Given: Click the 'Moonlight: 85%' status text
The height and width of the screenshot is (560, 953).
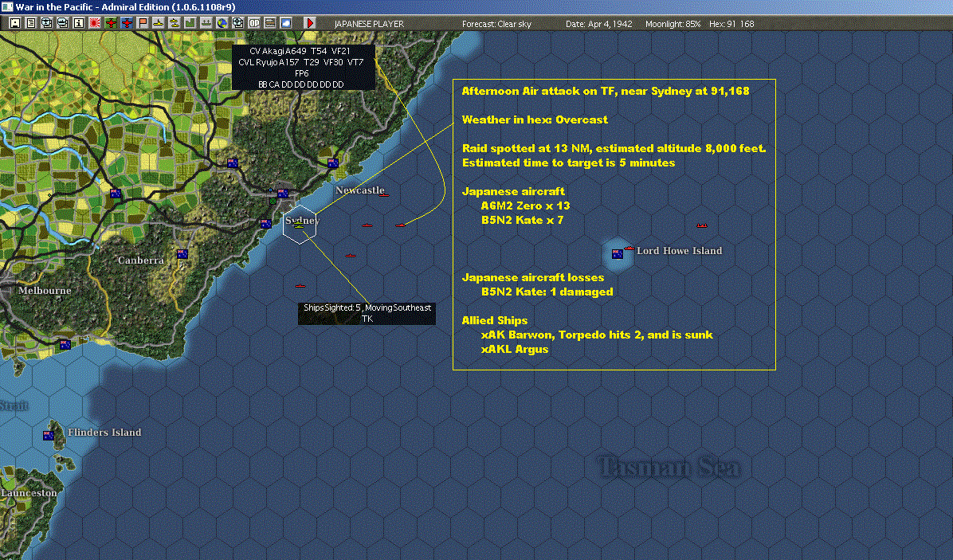Looking at the screenshot, I should [673, 24].
